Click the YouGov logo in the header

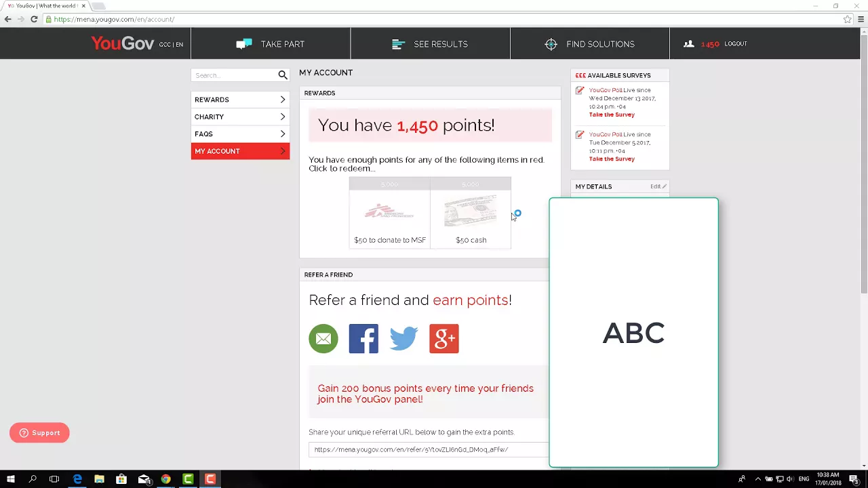pos(123,44)
